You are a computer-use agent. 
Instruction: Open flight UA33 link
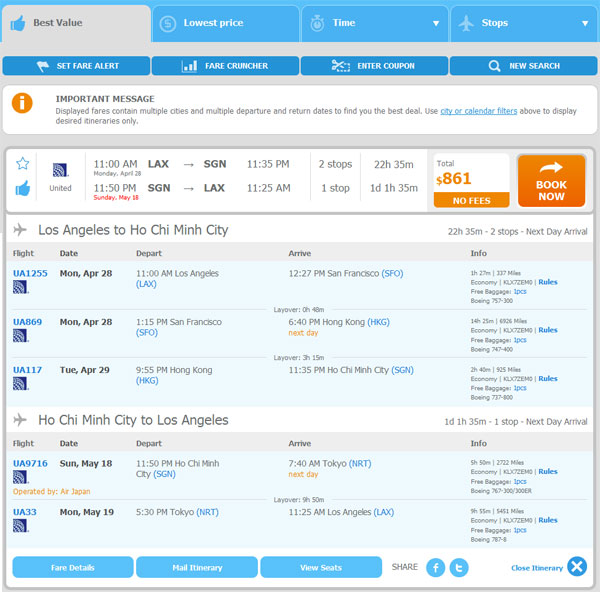coord(25,512)
